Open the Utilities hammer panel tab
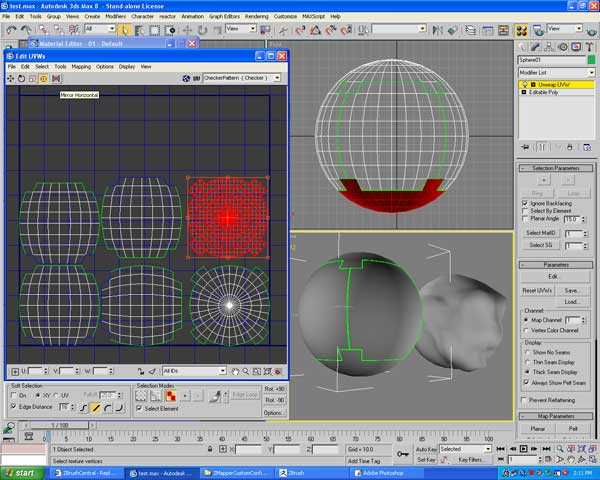The width and height of the screenshot is (600, 480). (590, 47)
